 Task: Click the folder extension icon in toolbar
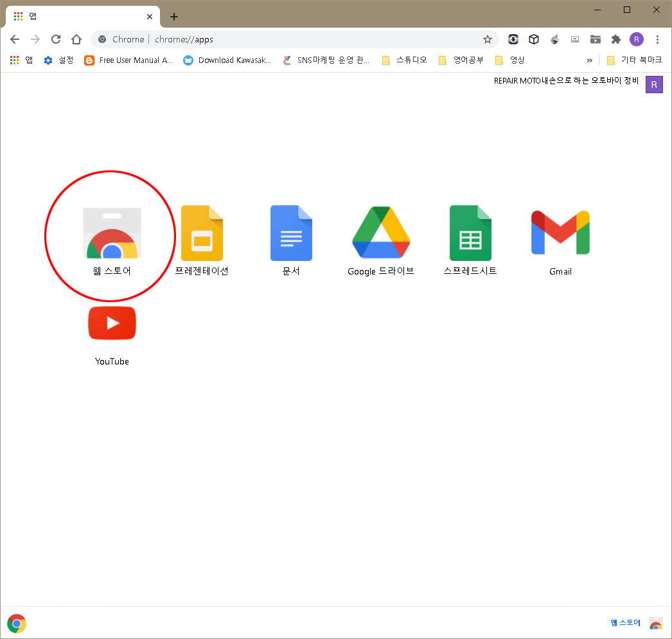[x=596, y=39]
